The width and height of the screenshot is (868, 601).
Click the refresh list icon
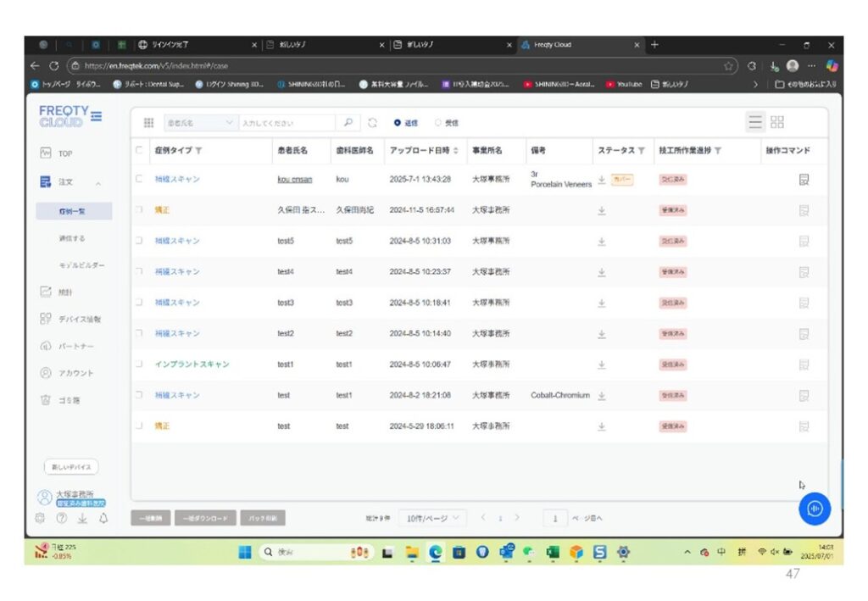point(372,123)
